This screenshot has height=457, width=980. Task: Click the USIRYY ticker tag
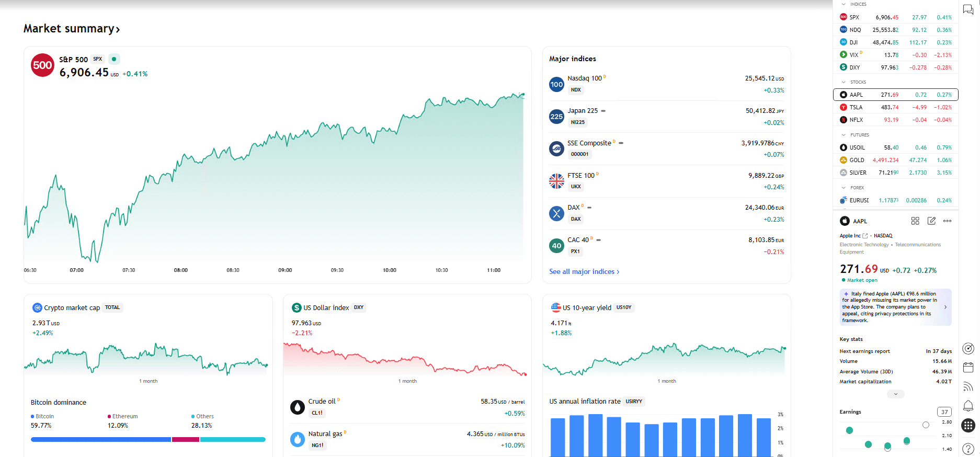(634, 402)
